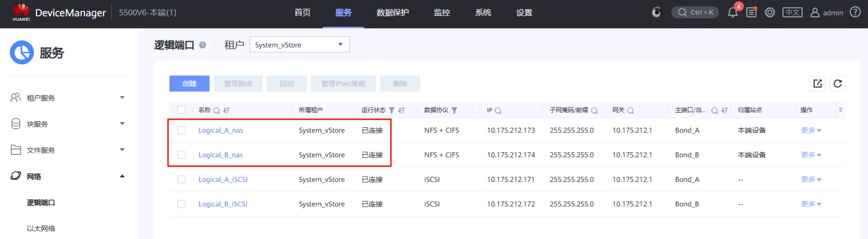Select the Logical_A_nas row checkbox

click(181, 130)
